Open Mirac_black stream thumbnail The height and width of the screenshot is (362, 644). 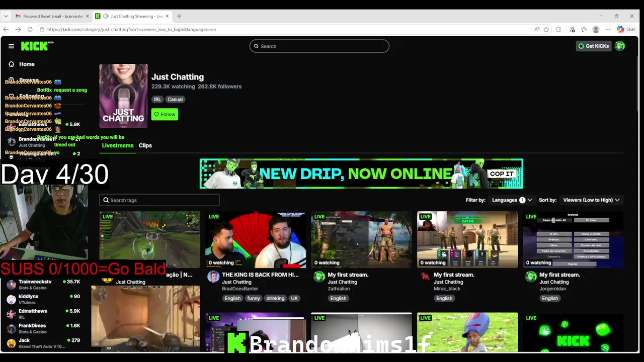coord(467,240)
